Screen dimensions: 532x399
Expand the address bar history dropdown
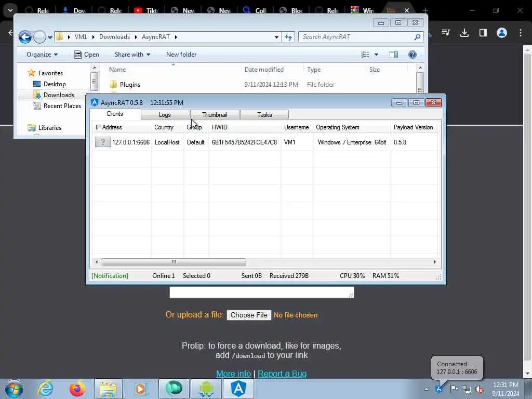(276, 37)
